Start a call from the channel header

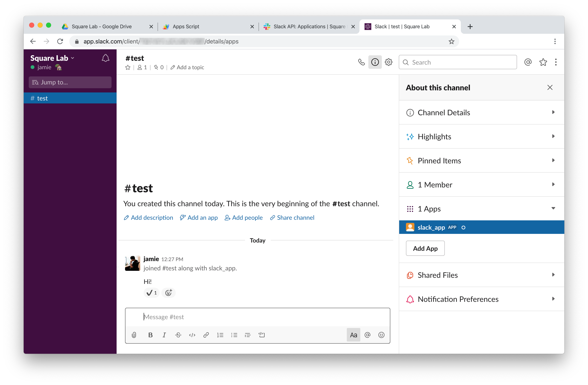(x=361, y=62)
